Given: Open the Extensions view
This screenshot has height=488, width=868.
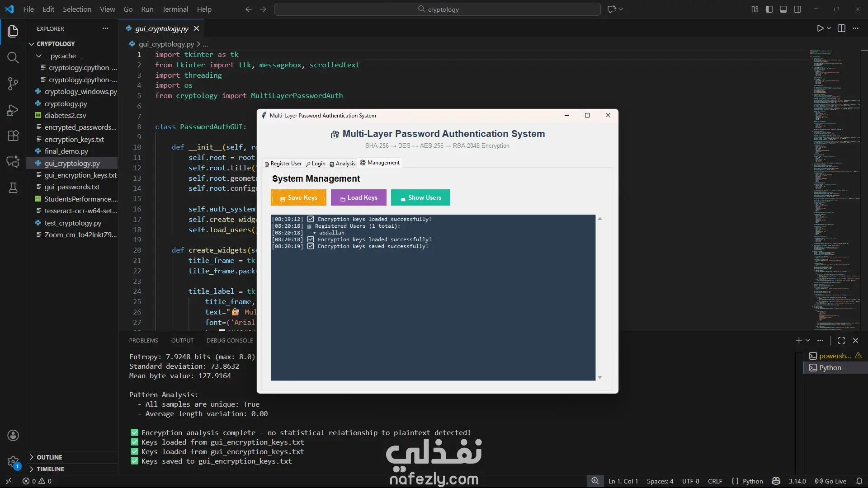Looking at the screenshot, I should point(13,136).
